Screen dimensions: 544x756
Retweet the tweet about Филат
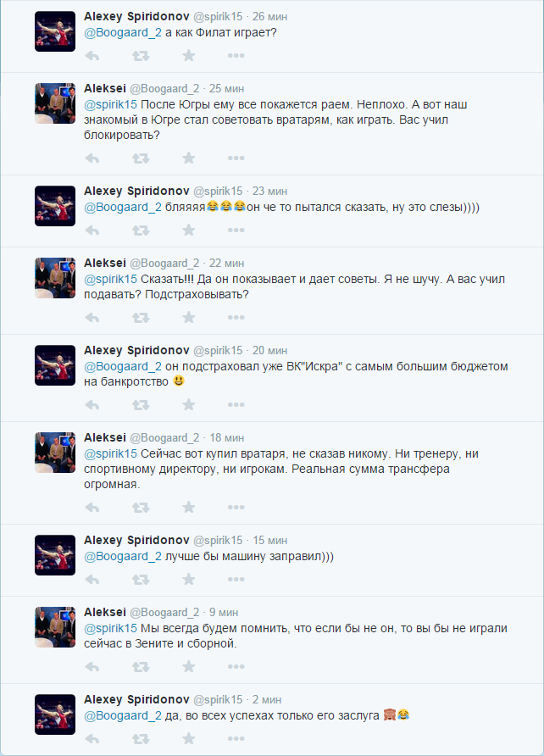coord(140,56)
